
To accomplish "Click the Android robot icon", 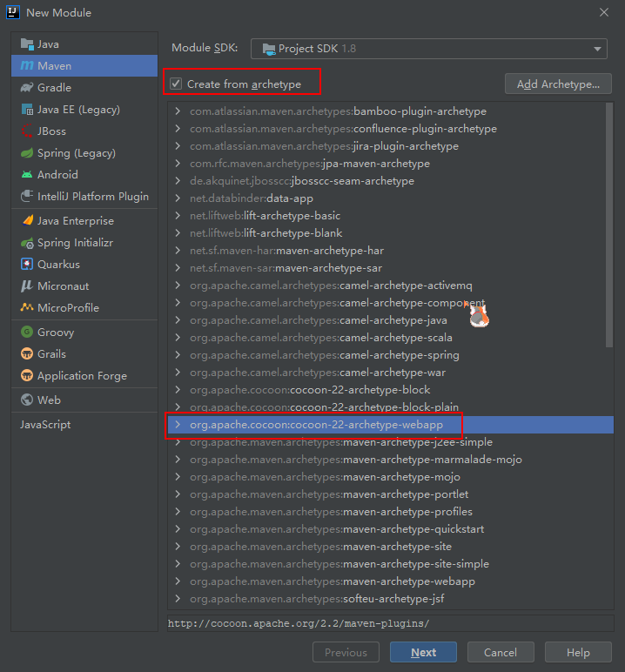I will [27, 174].
